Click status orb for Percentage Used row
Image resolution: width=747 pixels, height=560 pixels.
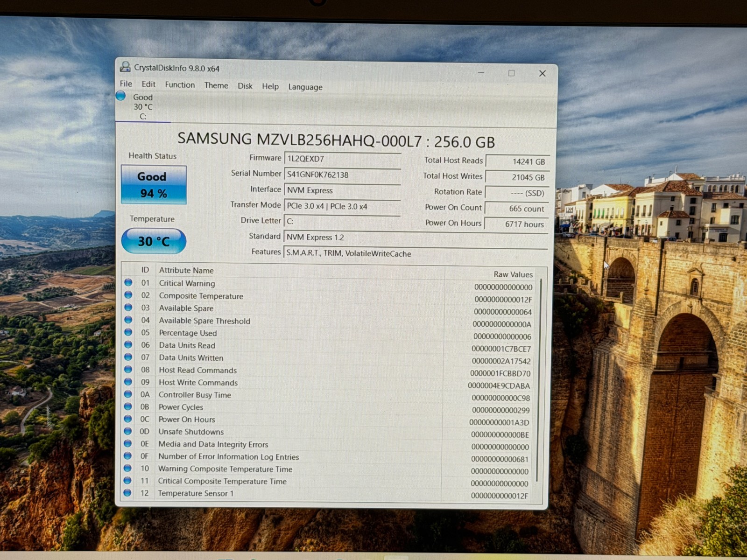[x=128, y=332]
